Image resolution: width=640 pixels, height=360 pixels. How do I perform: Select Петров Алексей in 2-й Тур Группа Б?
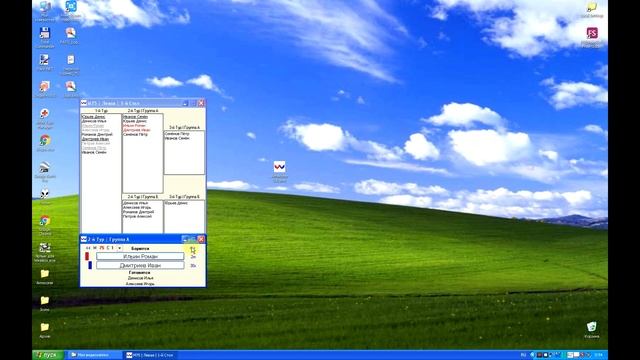click(x=137, y=216)
